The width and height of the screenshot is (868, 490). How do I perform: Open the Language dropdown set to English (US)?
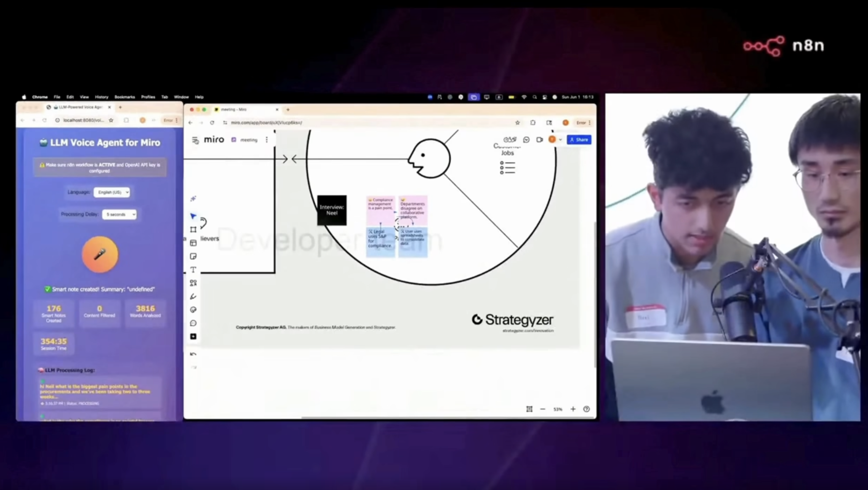click(x=112, y=192)
